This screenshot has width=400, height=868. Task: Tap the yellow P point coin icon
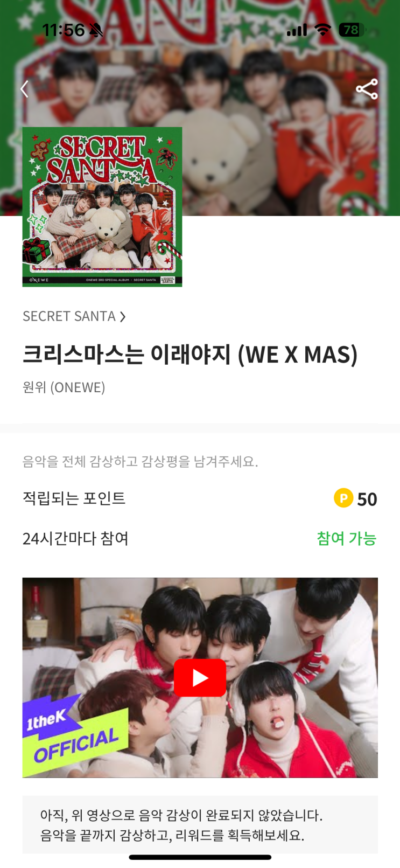point(343,498)
